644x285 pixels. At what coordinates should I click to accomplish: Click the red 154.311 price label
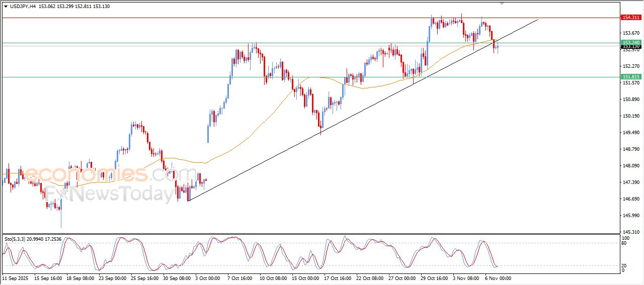[631, 18]
